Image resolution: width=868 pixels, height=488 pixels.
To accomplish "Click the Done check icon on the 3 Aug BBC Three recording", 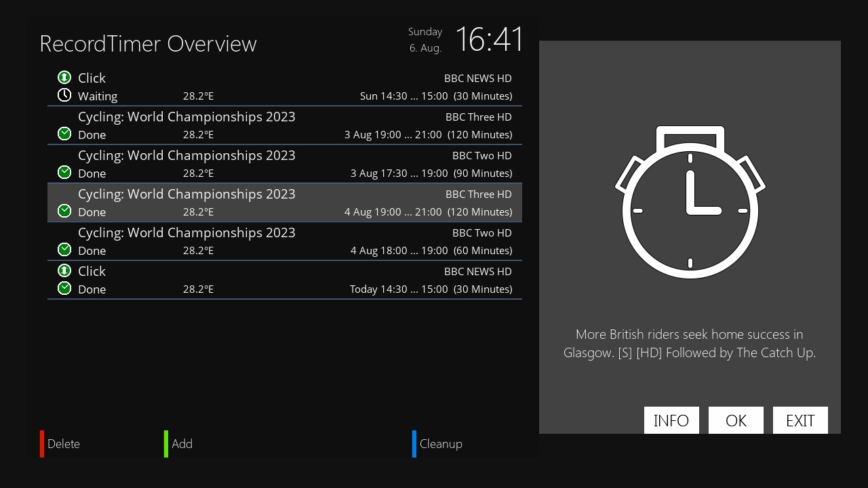I will pos(64,134).
